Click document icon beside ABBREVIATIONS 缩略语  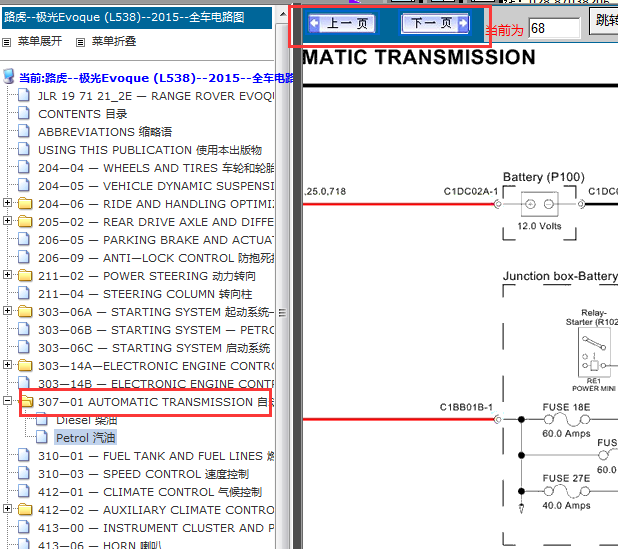tap(24, 131)
